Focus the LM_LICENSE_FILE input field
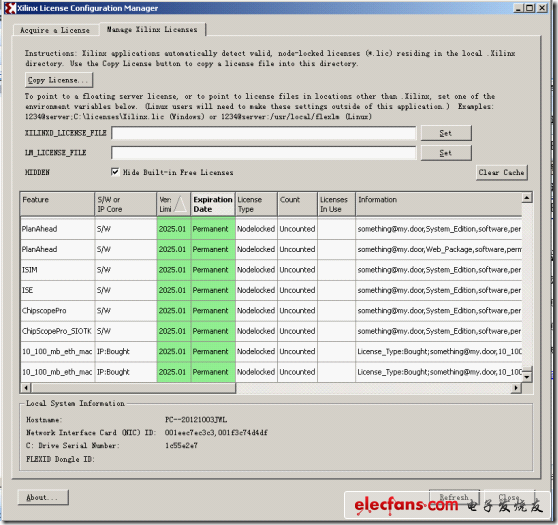Viewport: 558px width, 525px height. point(264,153)
